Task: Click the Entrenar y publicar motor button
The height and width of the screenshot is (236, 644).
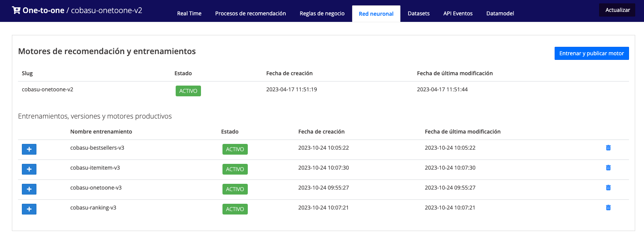Action: click(591, 53)
